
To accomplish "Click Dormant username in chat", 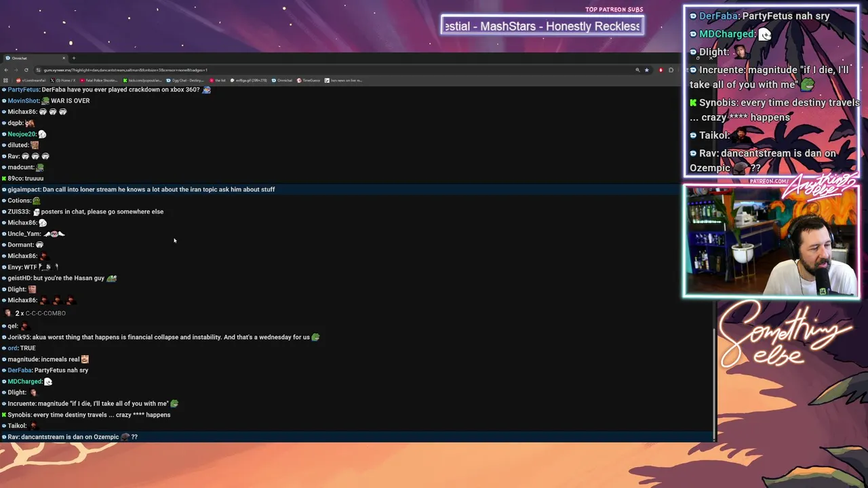I will click(20, 245).
